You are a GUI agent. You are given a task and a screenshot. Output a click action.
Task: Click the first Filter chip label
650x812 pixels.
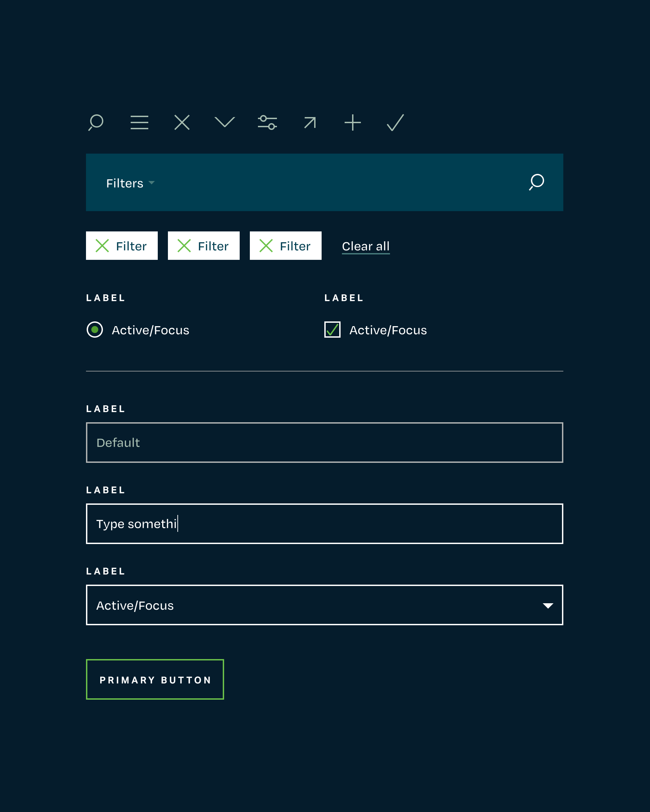click(131, 246)
